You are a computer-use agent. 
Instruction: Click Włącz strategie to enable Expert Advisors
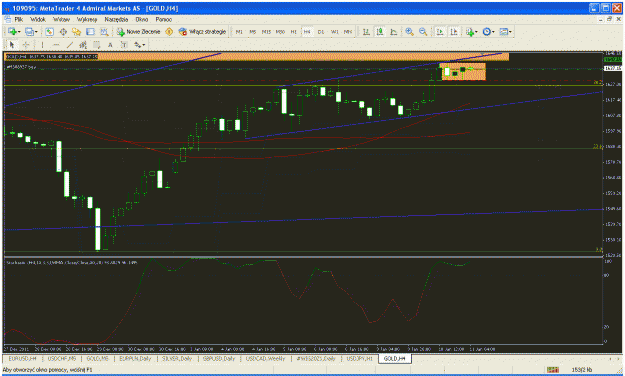pyautogui.click(x=202, y=32)
